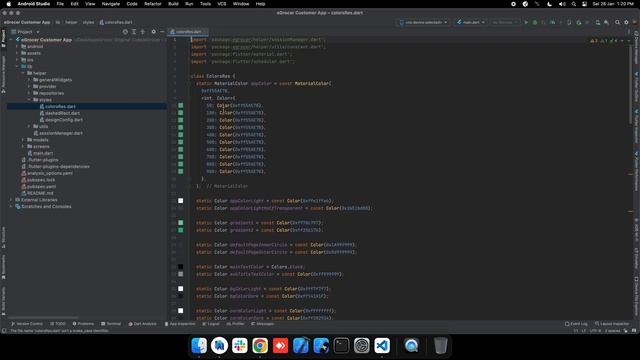
Task: Open the main.dart run configuration dropdown
Action: coord(471,22)
